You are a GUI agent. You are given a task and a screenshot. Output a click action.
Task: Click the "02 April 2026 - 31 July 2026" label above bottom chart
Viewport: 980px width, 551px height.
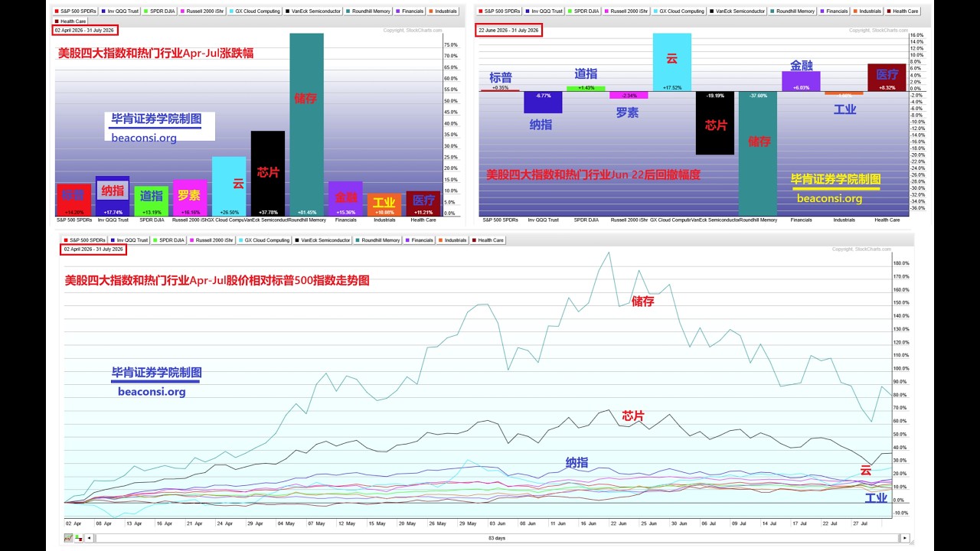[x=95, y=249]
